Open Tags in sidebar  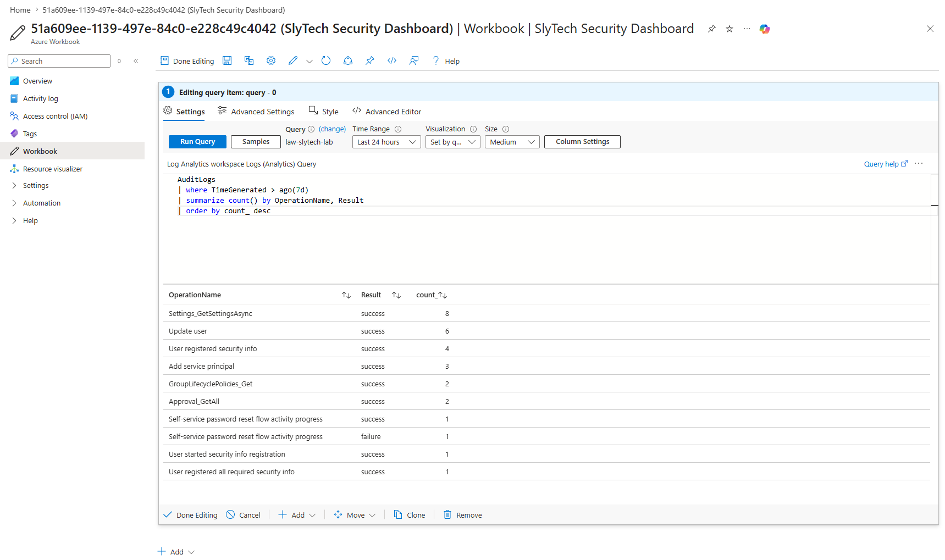pos(30,134)
